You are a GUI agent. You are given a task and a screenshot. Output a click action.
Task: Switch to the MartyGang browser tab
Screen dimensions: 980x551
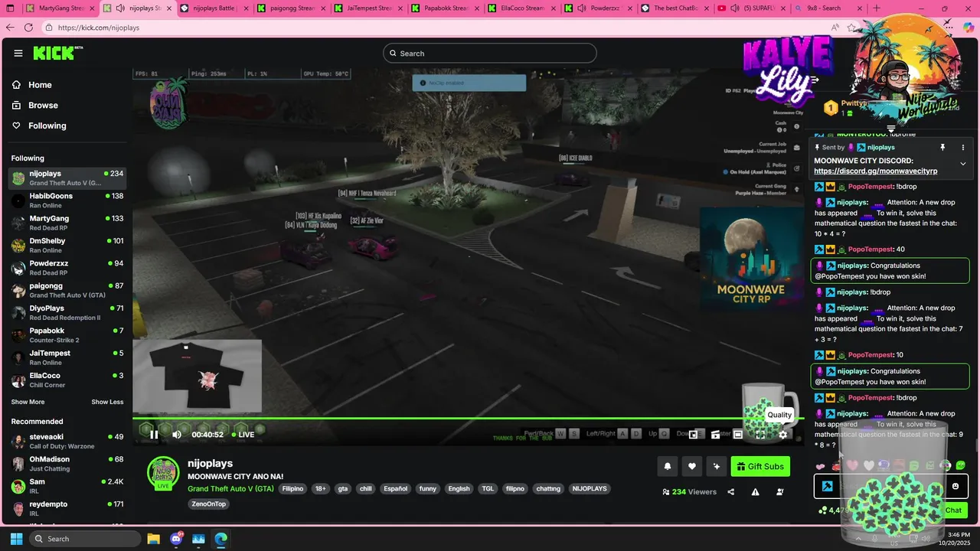point(60,8)
